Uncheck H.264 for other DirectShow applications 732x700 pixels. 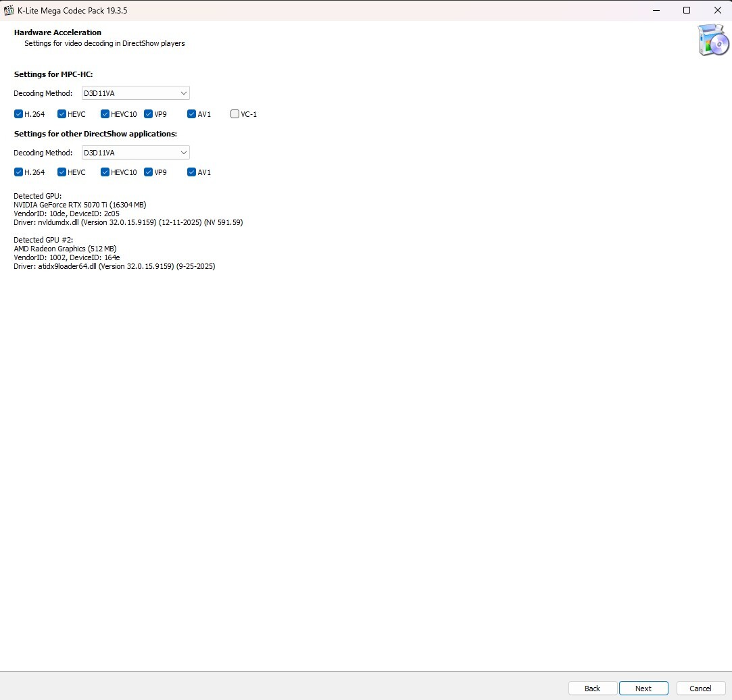click(18, 172)
